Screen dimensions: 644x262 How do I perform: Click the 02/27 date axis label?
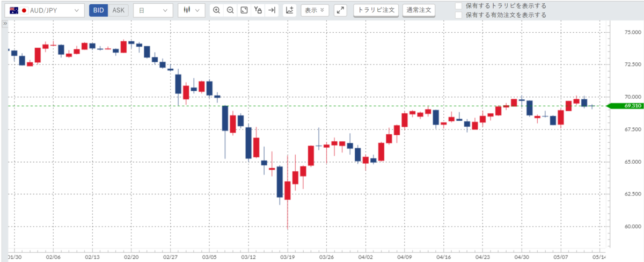(171, 257)
